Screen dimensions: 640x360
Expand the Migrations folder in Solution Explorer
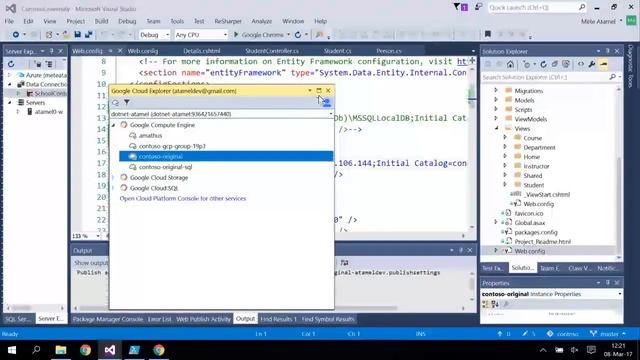pyautogui.click(x=496, y=91)
